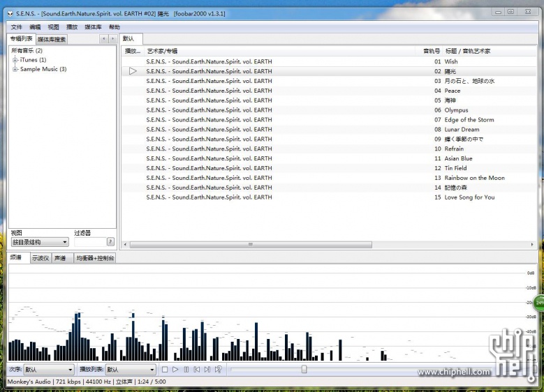Select track 03 月の石と、地球の水
This screenshot has width=544, height=392.
point(329,81)
